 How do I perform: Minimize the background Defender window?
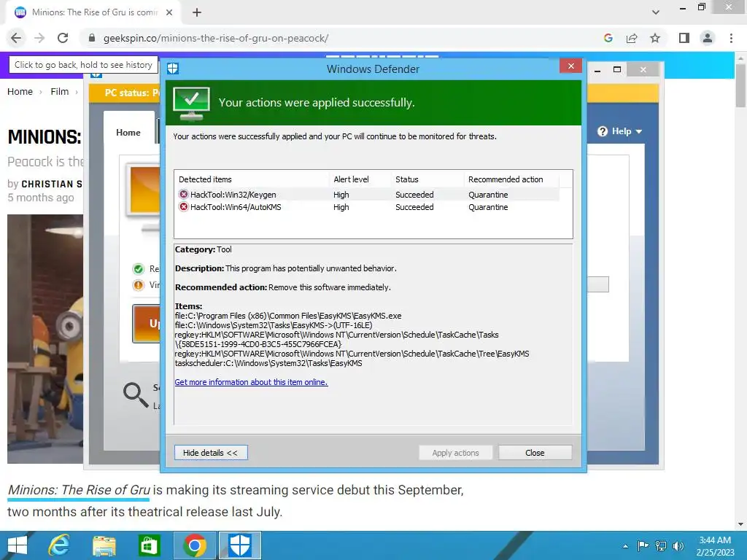coord(597,69)
